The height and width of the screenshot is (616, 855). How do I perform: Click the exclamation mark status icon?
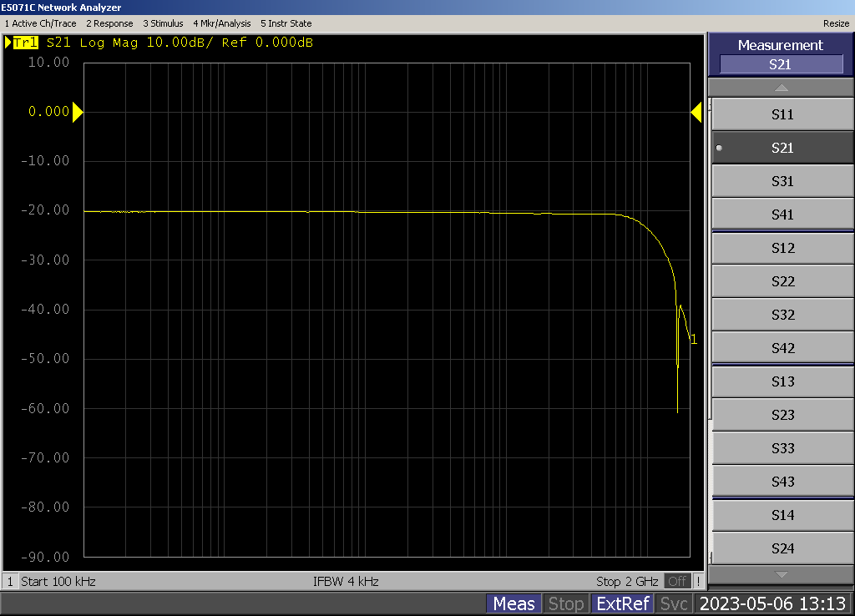(x=698, y=581)
